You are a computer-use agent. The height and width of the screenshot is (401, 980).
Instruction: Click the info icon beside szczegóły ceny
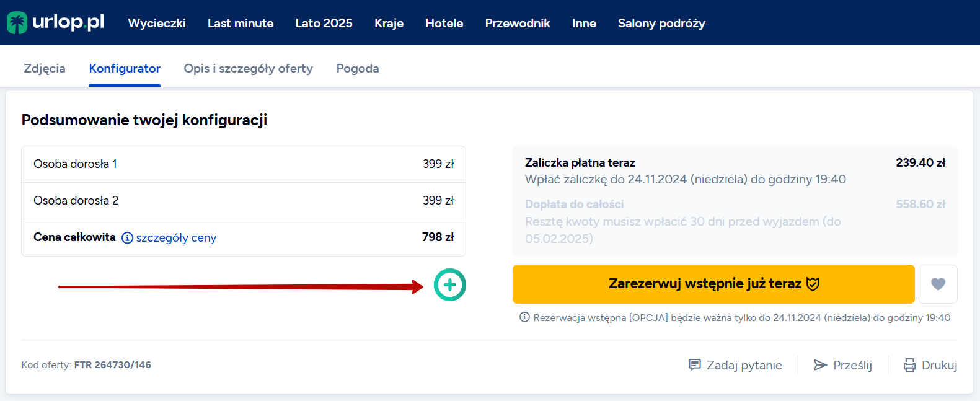(127, 238)
